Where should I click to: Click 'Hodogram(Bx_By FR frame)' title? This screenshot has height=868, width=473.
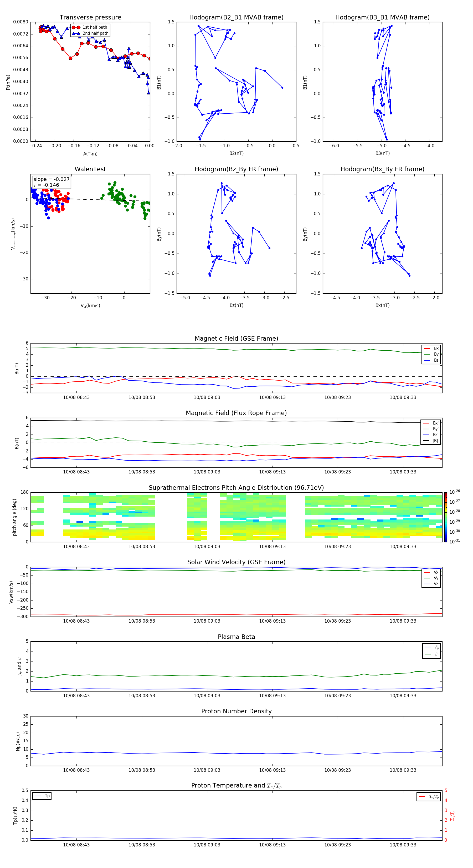[x=382, y=169]
